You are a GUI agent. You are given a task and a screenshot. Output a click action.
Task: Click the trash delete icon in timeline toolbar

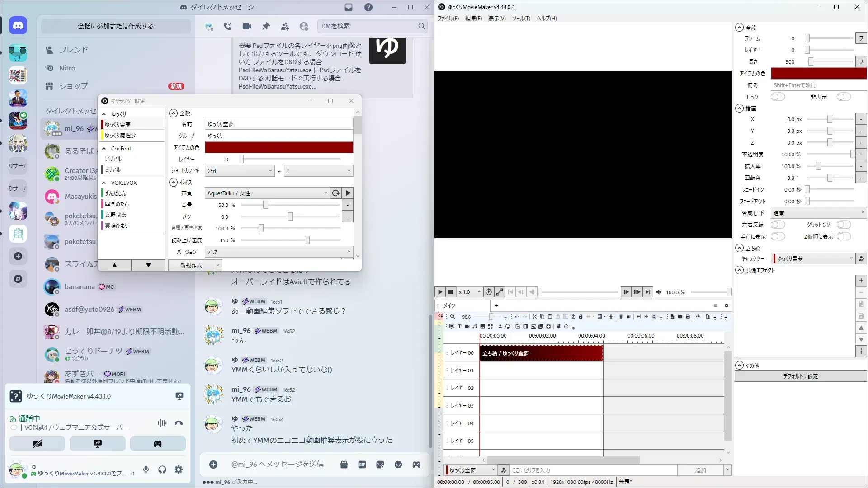tap(621, 317)
